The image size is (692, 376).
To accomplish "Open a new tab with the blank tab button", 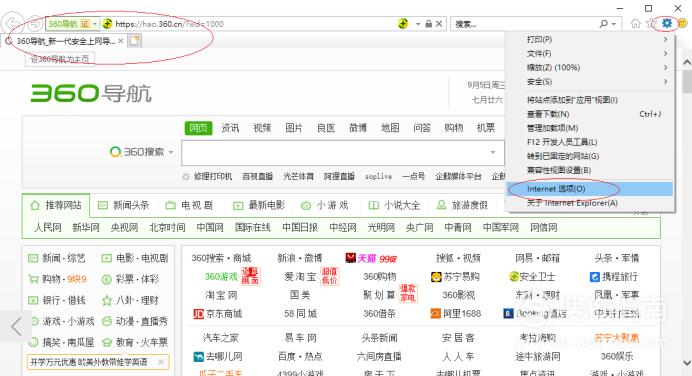I will click(134, 41).
